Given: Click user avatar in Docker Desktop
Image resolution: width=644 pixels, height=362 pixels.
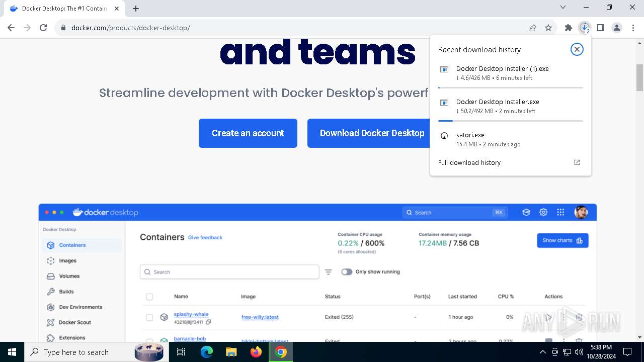Looking at the screenshot, I should (581, 212).
